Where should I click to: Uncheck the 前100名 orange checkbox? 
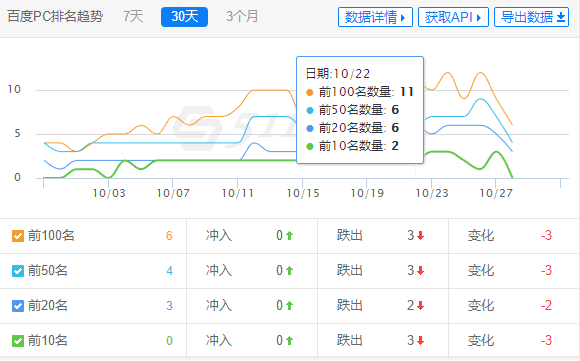pos(18,236)
